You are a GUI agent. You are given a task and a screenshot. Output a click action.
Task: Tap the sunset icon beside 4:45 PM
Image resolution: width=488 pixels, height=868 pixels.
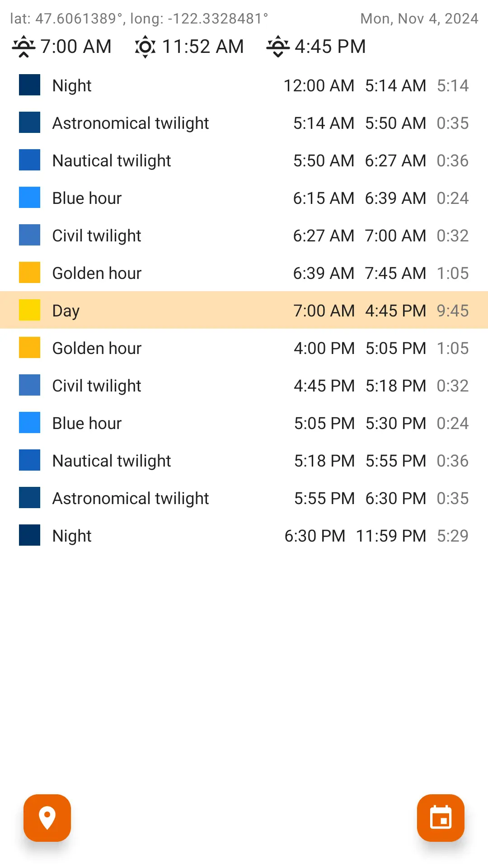tap(278, 47)
